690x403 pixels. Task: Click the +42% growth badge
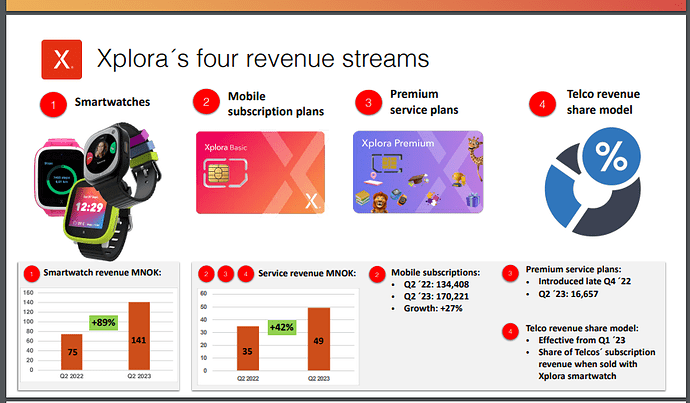pos(282,327)
